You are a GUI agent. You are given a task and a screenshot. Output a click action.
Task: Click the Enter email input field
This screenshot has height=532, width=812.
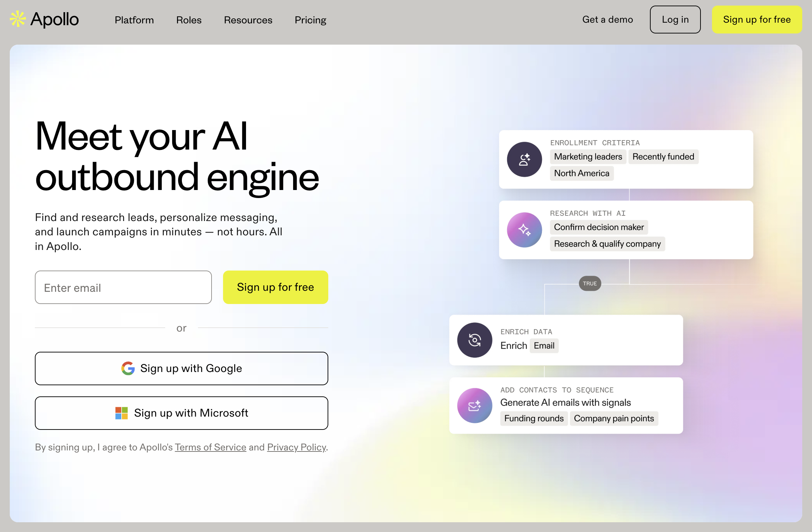(123, 287)
